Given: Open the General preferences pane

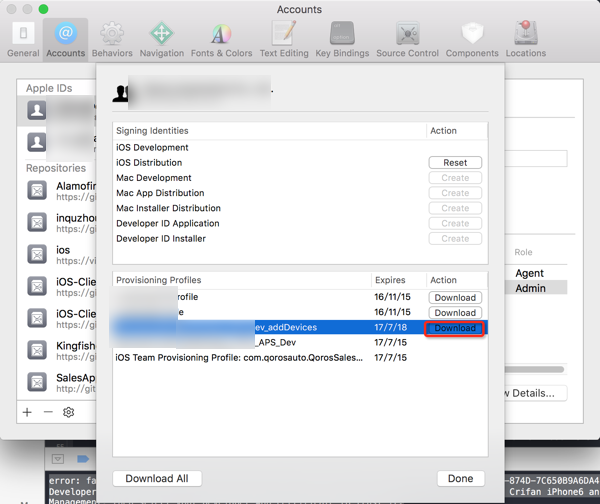Looking at the screenshot, I should pos(23,40).
